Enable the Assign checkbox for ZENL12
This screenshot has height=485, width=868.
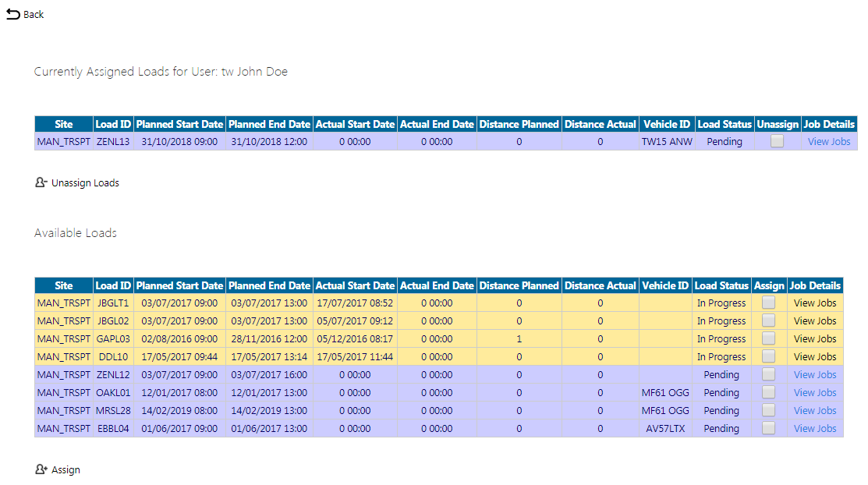pyautogui.click(x=768, y=374)
